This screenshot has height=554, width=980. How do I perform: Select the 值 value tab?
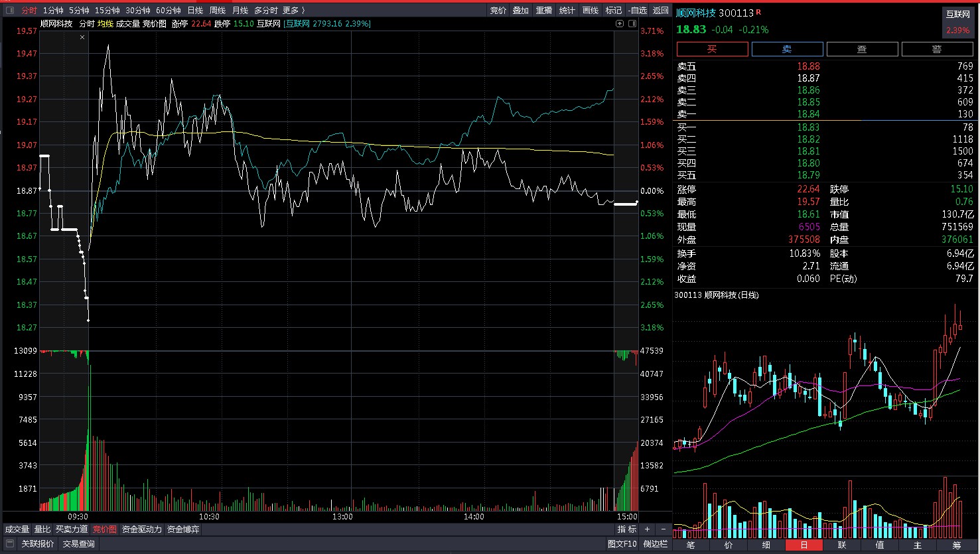point(880,545)
